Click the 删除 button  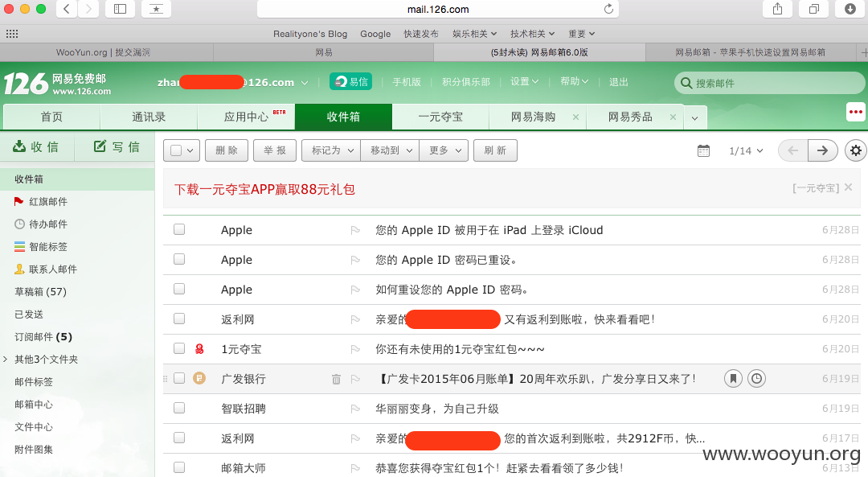tap(227, 150)
